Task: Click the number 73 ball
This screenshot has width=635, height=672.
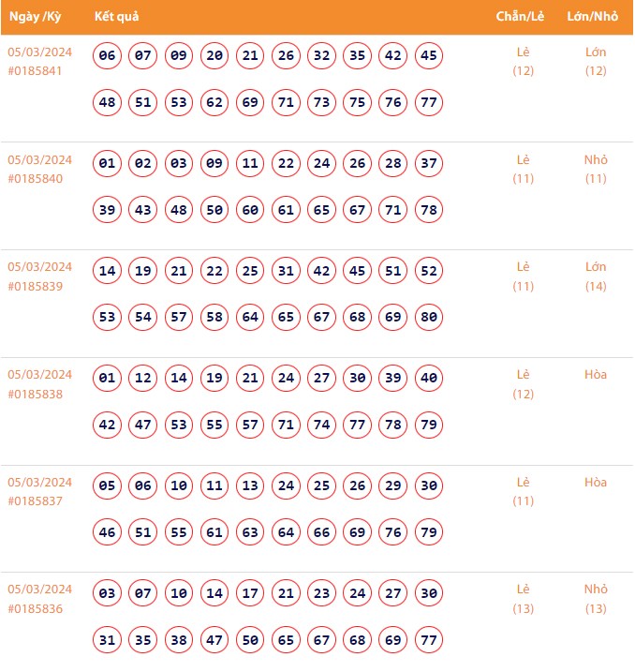Action: tap(322, 102)
